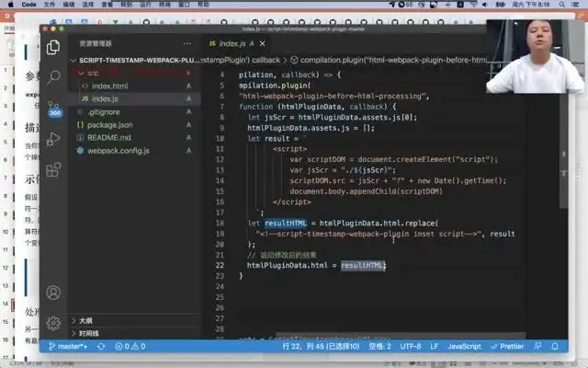Open the Extensions view

coord(53,169)
